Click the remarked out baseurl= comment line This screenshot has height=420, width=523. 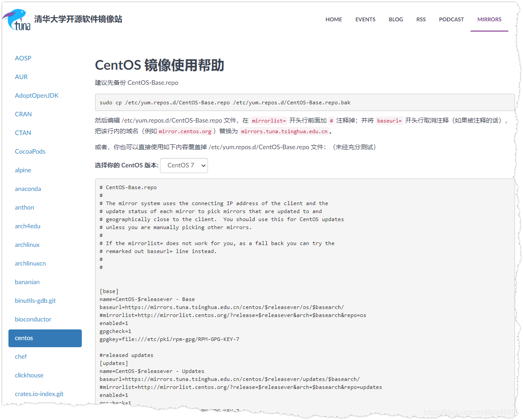[158, 251]
